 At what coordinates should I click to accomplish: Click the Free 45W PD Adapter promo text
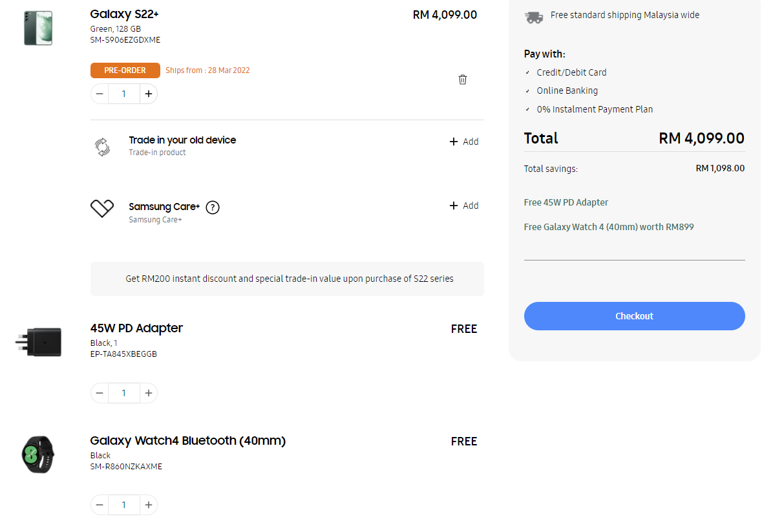566,202
